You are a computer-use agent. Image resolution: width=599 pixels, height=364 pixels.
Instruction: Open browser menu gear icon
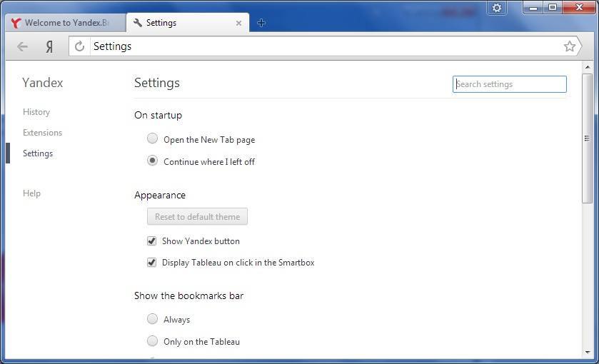coord(497,8)
